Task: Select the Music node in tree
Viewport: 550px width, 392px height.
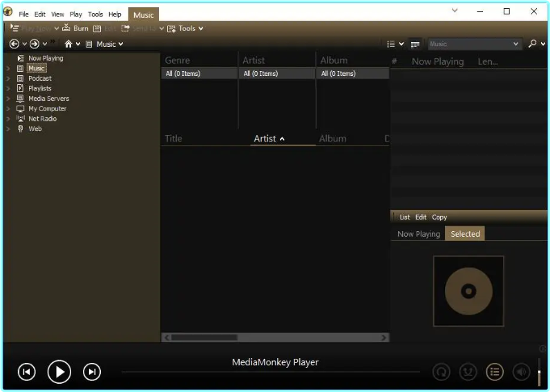Action: pos(37,68)
